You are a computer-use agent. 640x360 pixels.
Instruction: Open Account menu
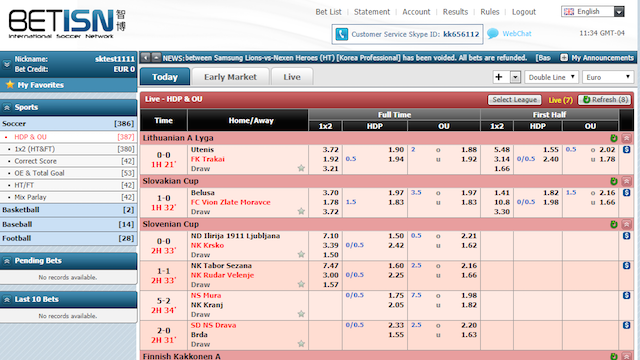416,12
